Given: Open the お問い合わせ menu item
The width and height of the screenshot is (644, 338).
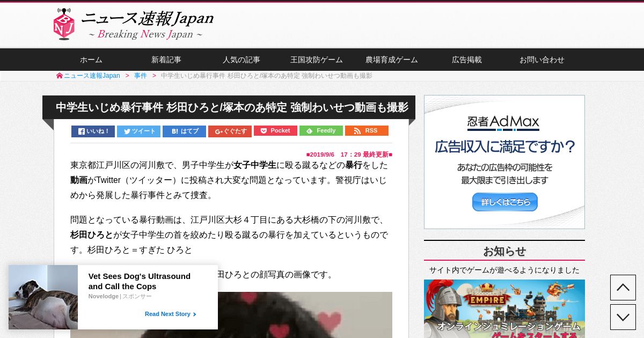Looking at the screenshot, I should pyautogui.click(x=542, y=60).
